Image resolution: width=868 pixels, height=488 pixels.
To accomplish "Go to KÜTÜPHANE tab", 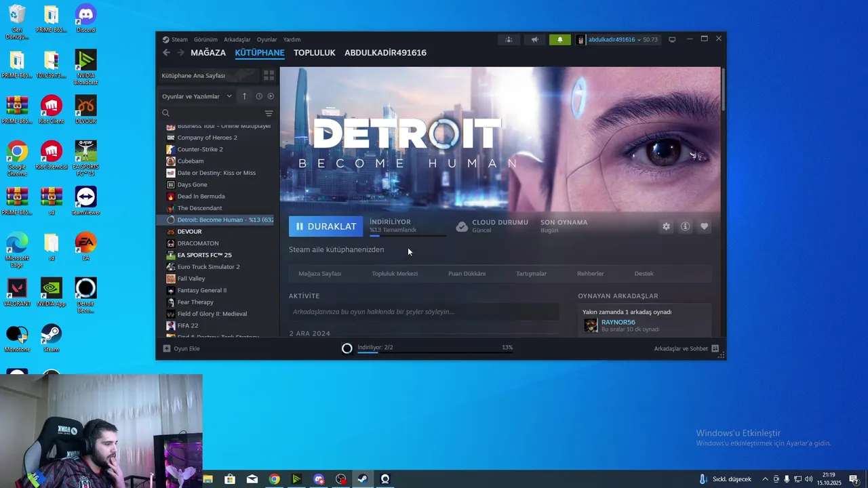I will click(260, 52).
